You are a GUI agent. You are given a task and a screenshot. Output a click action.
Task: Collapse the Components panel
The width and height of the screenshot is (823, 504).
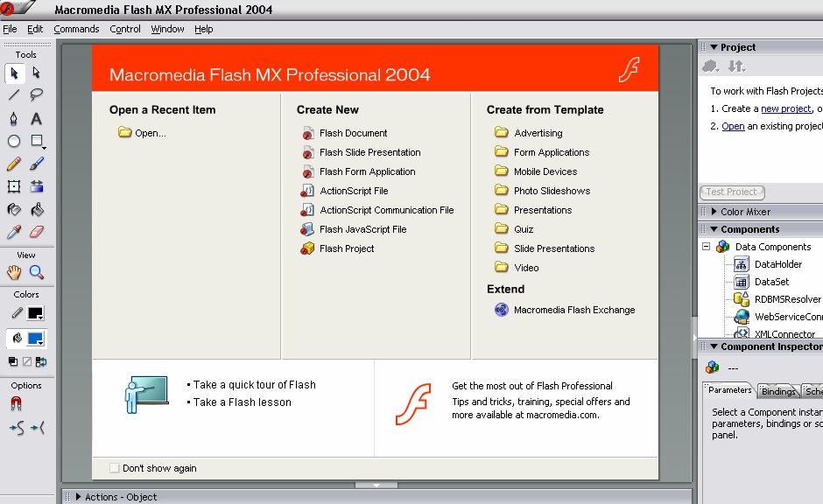tap(714, 229)
